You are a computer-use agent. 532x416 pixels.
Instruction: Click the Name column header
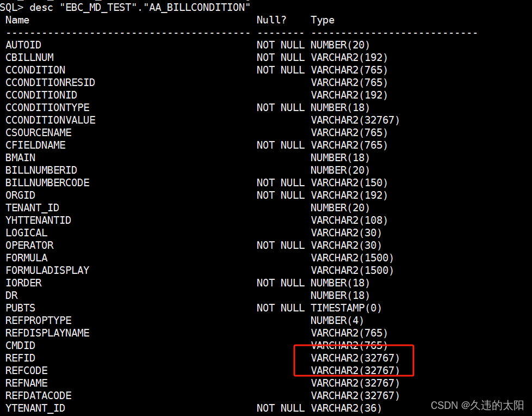tap(17, 20)
